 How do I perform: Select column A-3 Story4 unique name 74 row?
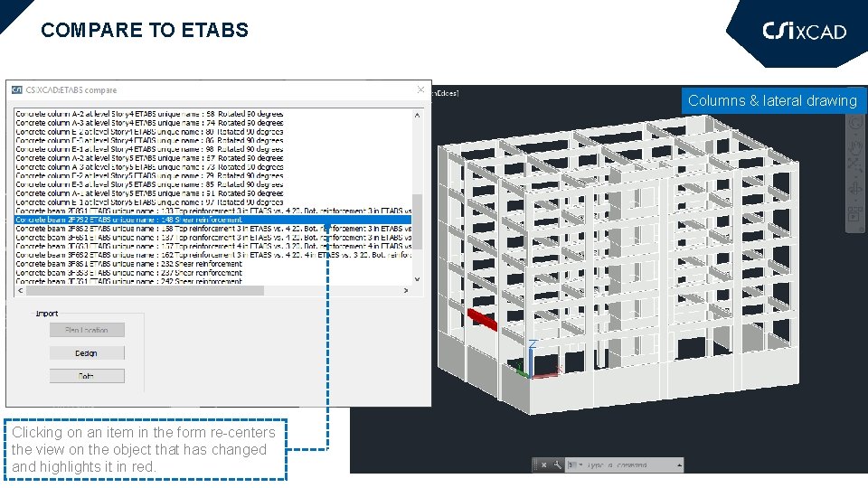212,123
